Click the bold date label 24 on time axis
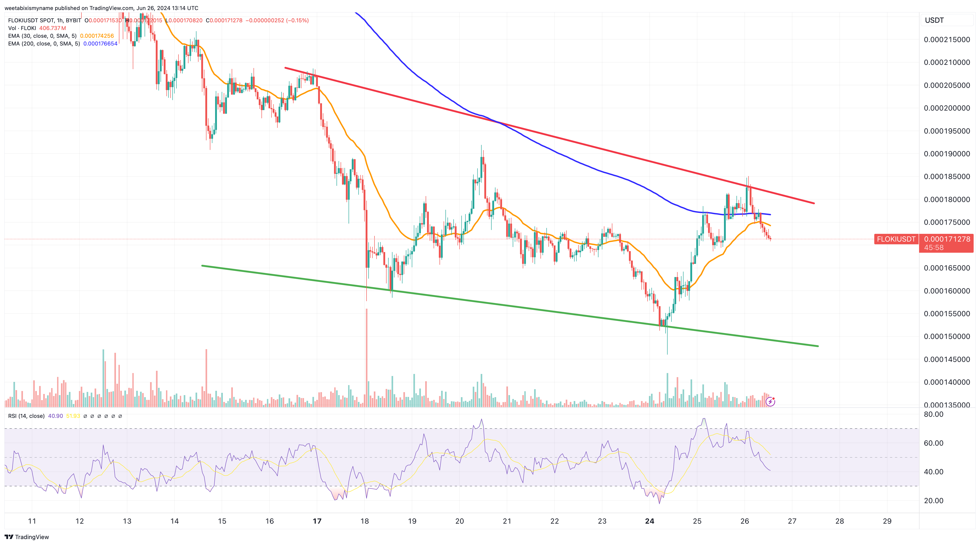The image size is (980, 545). point(649,521)
